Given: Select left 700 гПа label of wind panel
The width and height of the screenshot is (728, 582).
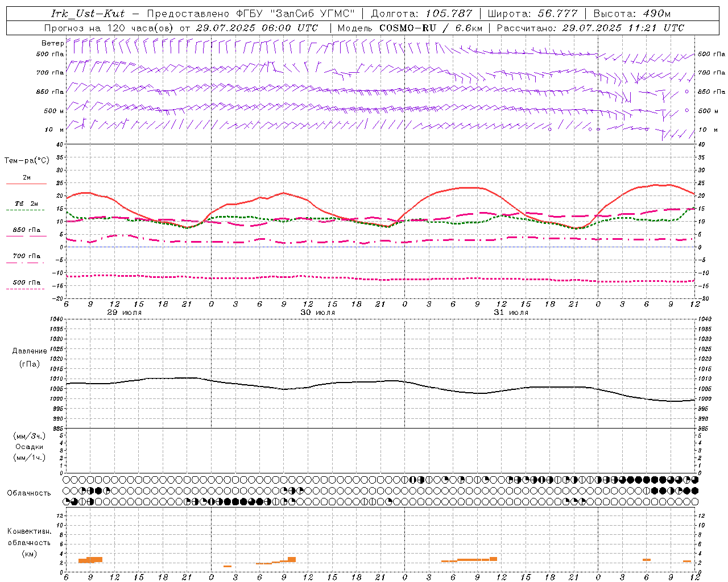Looking at the screenshot, I should 50,73.
